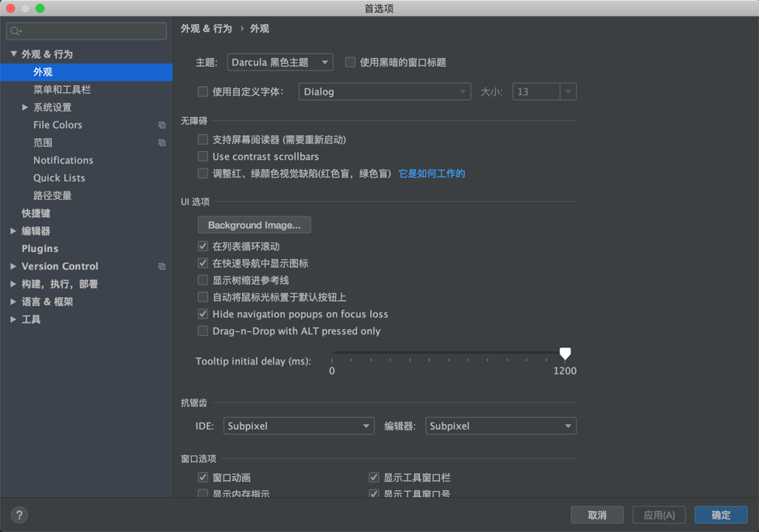Open help via the question mark icon
Image resolution: width=759 pixels, height=532 pixels.
(19, 514)
